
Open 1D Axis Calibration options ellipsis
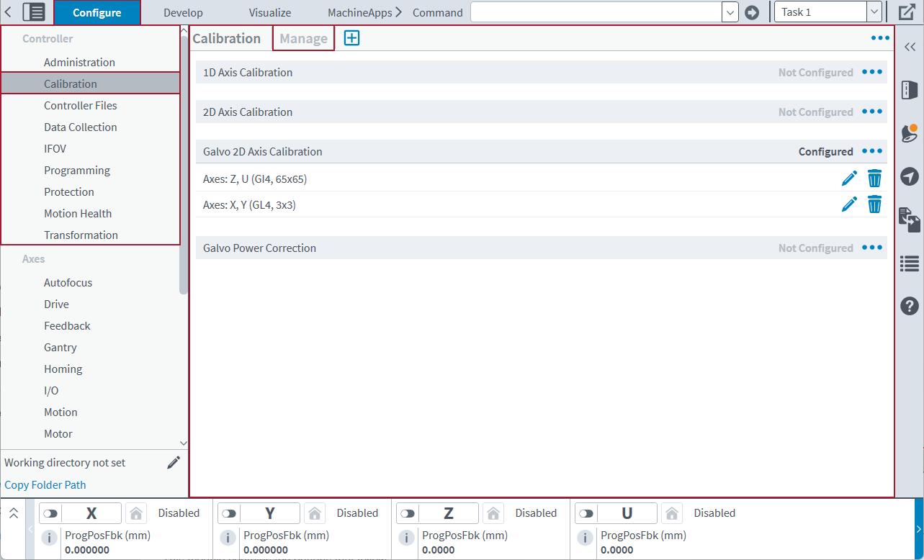pyautogui.click(x=872, y=73)
